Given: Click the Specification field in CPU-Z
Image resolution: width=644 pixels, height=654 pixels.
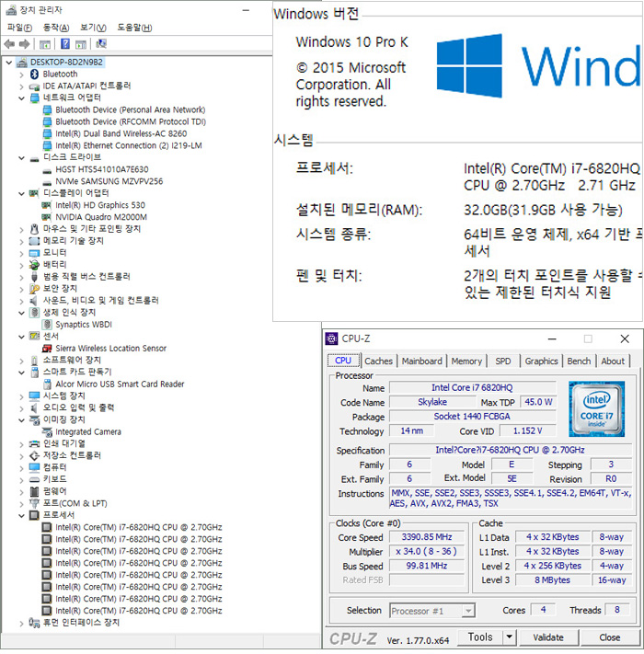Looking at the screenshot, I should click(510, 450).
